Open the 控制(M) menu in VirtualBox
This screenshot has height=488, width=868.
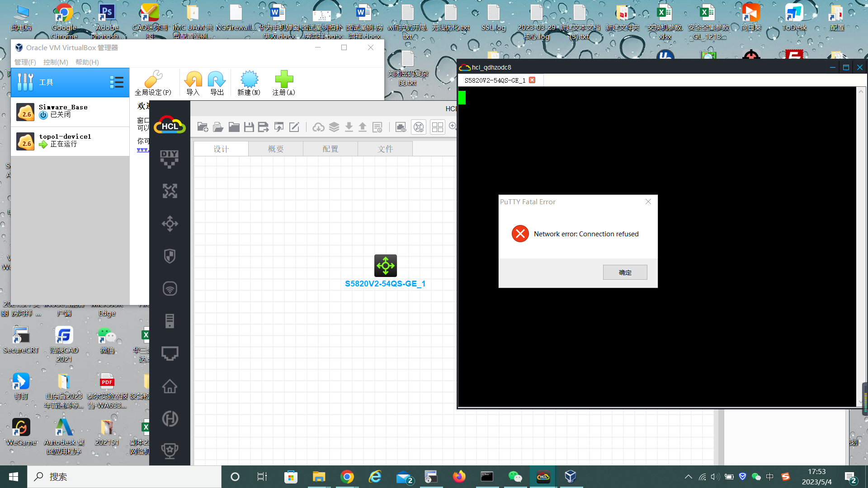[x=56, y=62]
